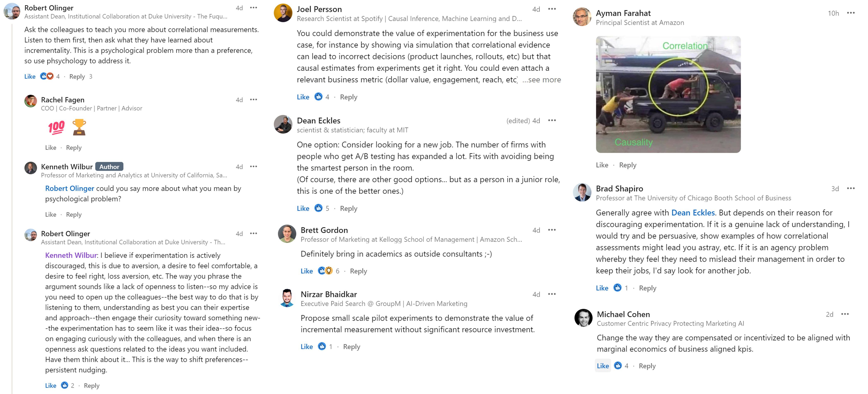Open options dropdown on Kenneth Wilbur's reply
868x394 pixels.
click(253, 167)
